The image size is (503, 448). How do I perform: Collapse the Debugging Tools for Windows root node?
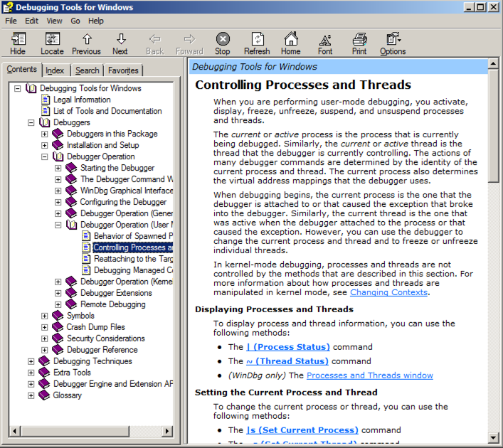point(18,88)
